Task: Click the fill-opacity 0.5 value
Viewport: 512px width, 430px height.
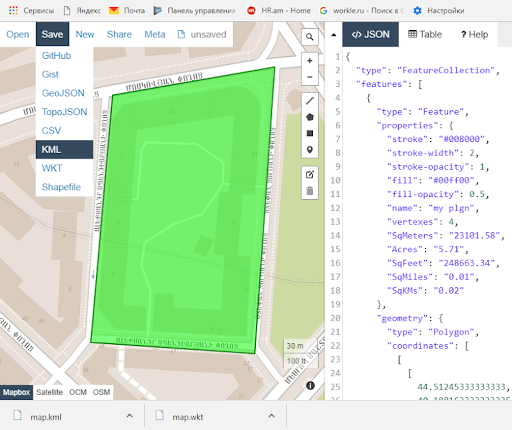Action: pyautogui.click(x=477, y=194)
